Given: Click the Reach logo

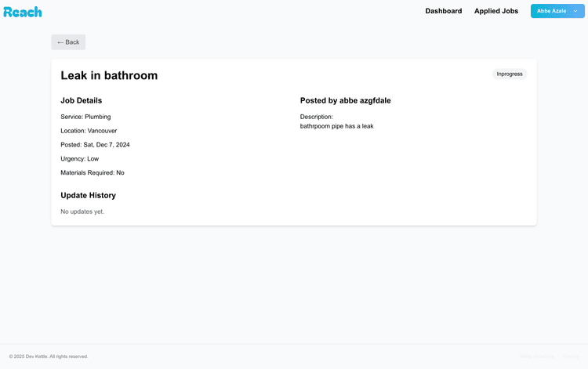Looking at the screenshot, I should coord(23,12).
